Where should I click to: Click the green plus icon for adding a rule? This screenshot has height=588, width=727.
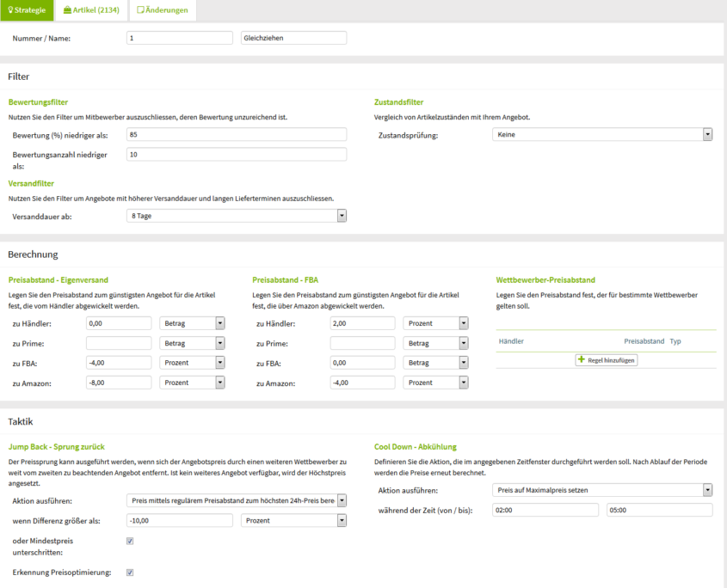click(582, 359)
